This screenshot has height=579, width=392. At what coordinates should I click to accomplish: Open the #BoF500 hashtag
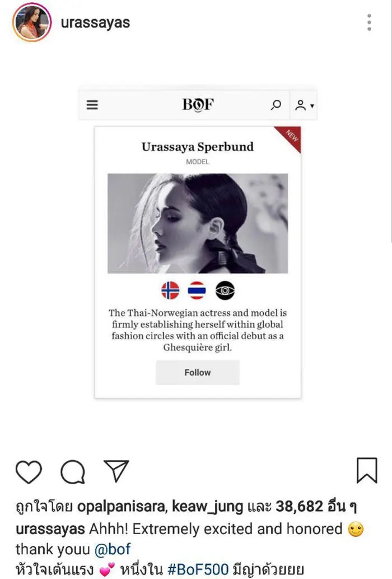(x=198, y=569)
